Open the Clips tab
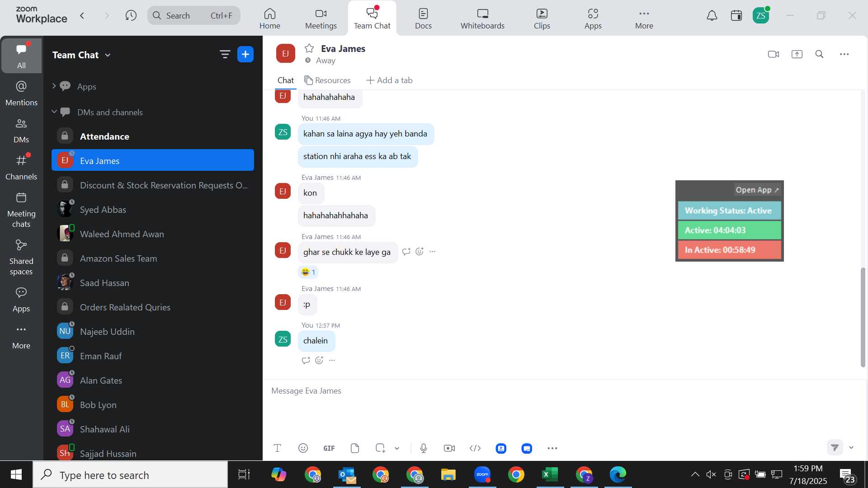Viewport: 868px width, 488px height. [542, 19]
